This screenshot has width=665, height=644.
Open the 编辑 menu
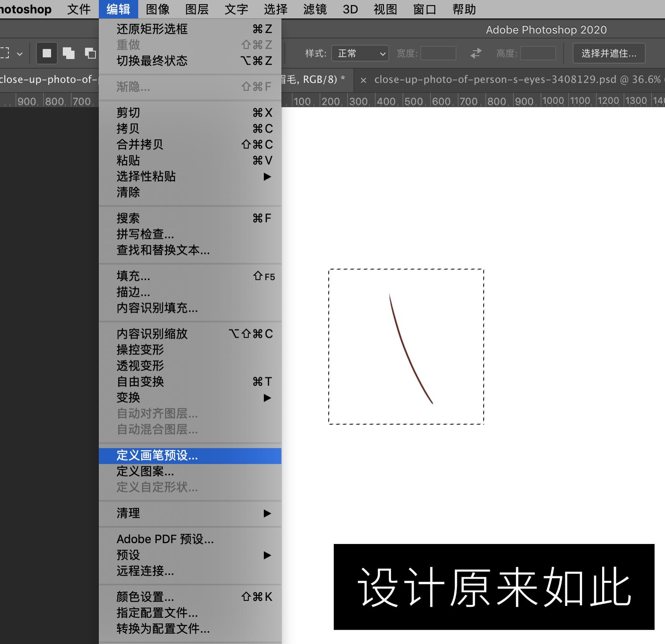pyautogui.click(x=118, y=9)
